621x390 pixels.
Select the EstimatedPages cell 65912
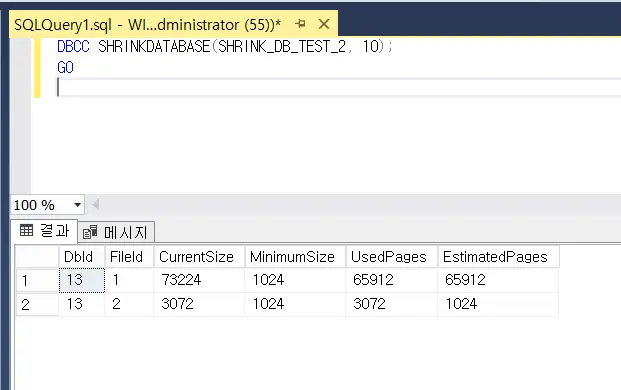[498, 280]
